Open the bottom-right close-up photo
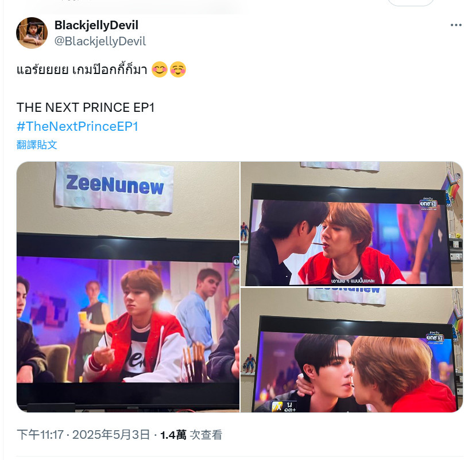The image size is (476, 460). (x=351, y=350)
